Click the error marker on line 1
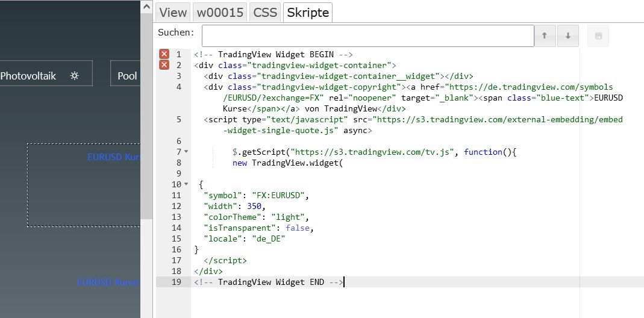This screenshot has height=318, width=644. [x=164, y=54]
